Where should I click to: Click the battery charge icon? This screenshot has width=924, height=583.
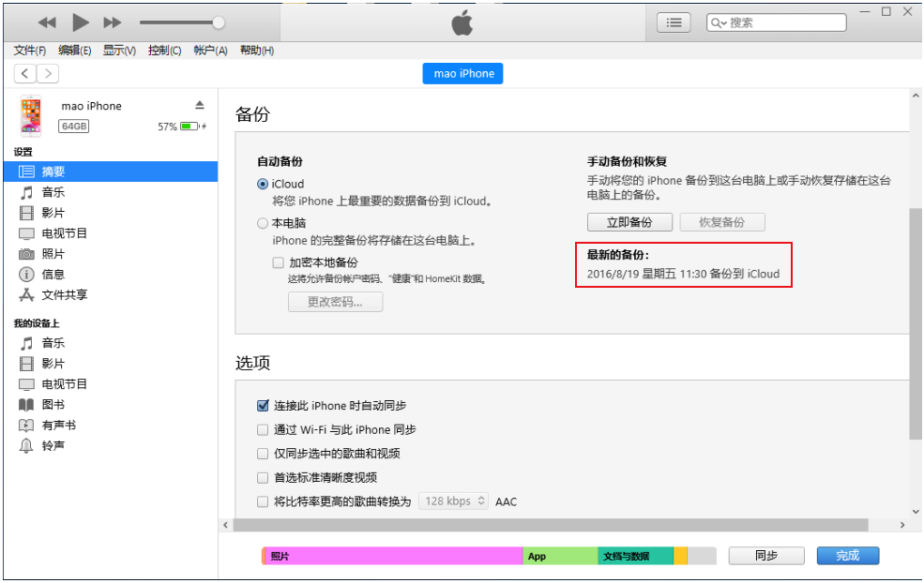[190, 126]
